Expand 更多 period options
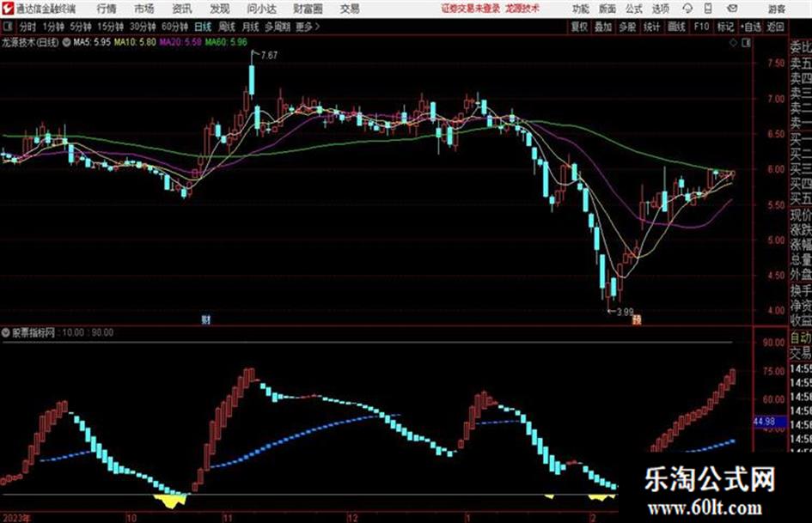The image size is (812, 523). point(308,27)
